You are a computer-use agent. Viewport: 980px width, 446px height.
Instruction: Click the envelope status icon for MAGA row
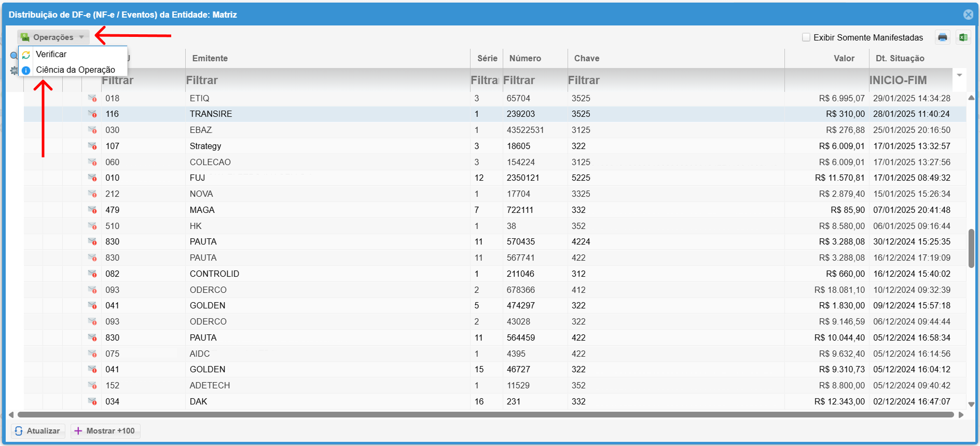point(92,210)
